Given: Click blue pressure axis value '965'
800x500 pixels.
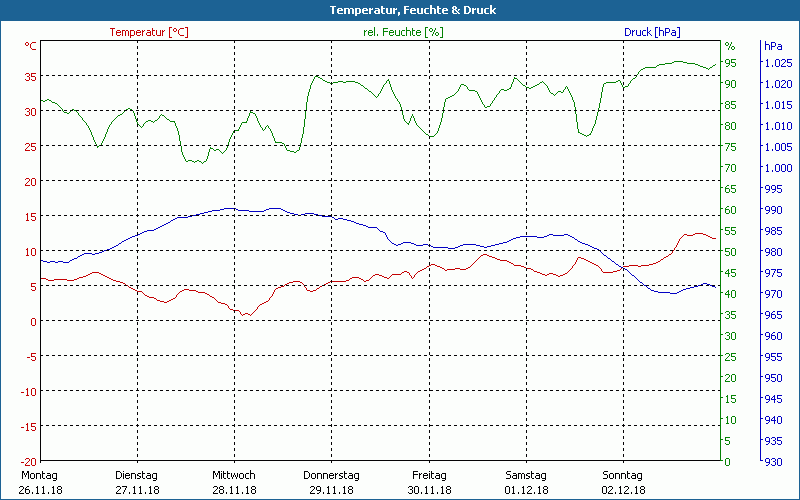Looking at the screenshot, I should pos(773,315).
